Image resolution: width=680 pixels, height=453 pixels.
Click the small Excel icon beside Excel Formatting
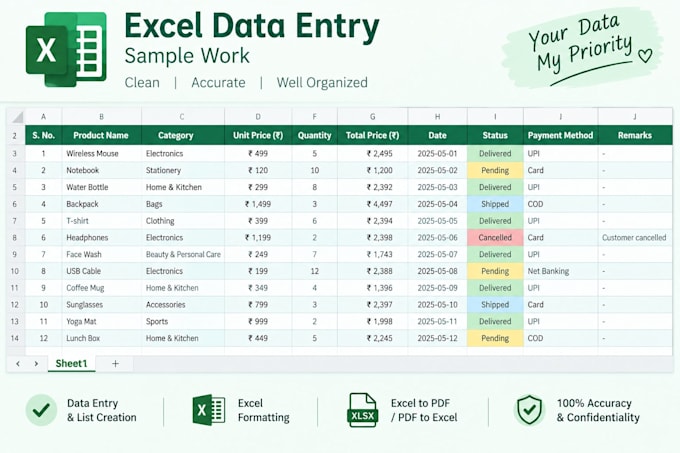click(x=209, y=410)
